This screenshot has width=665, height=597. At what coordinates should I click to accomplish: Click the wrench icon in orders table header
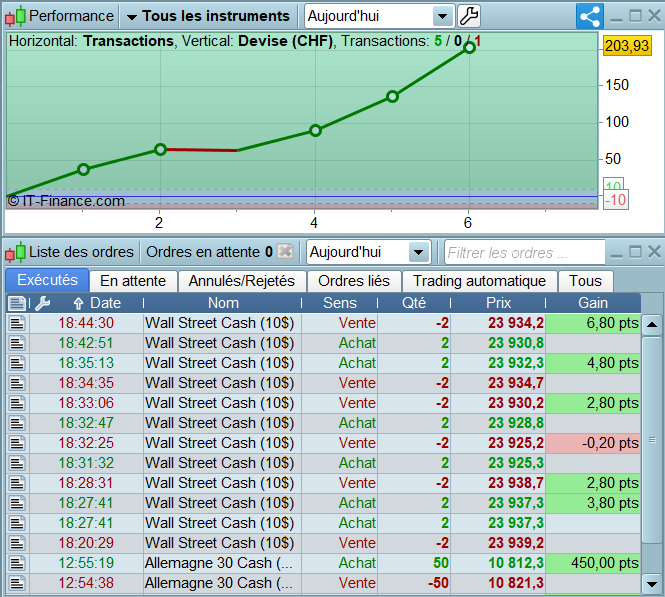point(42,303)
